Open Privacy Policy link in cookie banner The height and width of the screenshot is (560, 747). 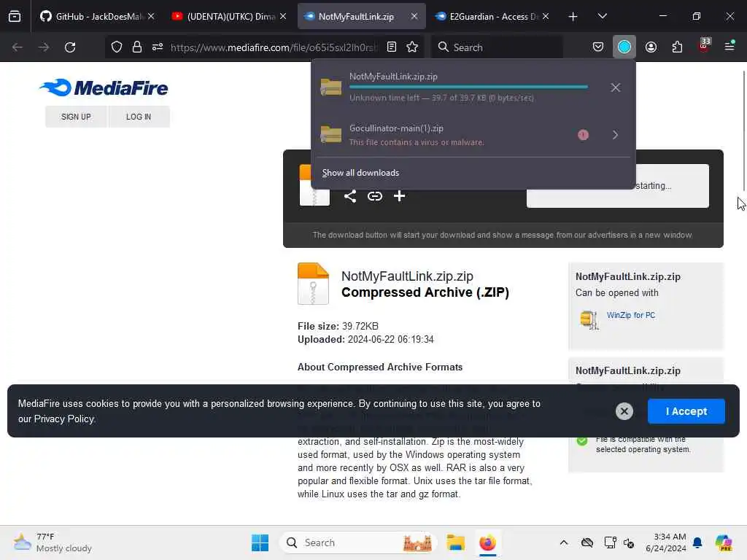click(64, 419)
